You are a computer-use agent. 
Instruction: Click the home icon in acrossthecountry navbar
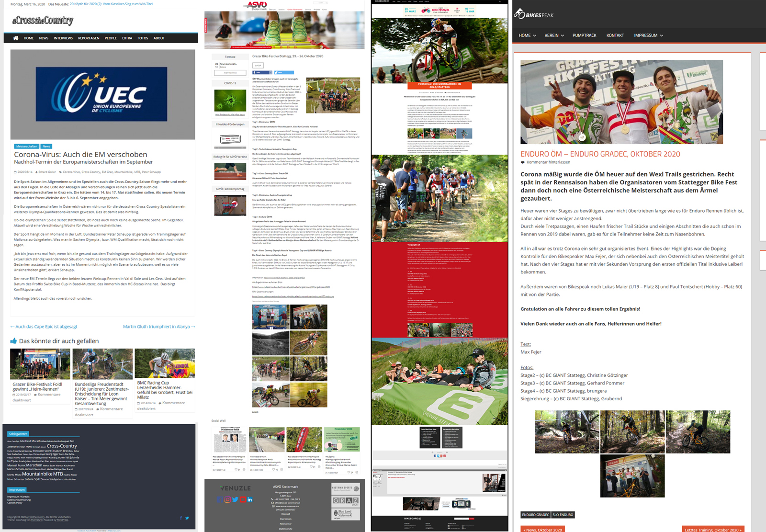[16, 38]
